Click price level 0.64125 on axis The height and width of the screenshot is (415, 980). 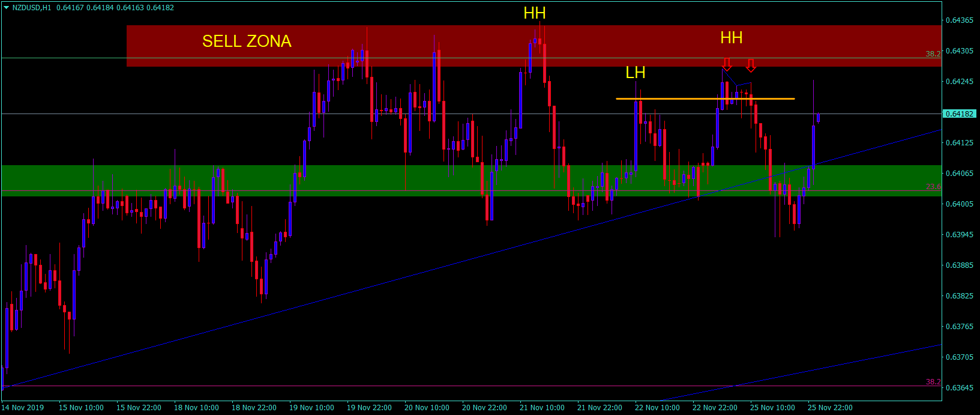tap(960, 143)
